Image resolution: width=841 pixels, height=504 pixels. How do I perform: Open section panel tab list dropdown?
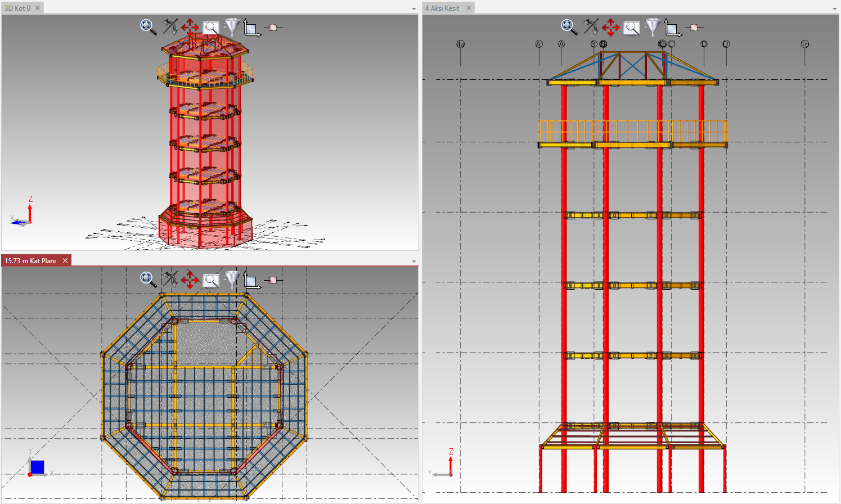pyautogui.click(x=835, y=9)
